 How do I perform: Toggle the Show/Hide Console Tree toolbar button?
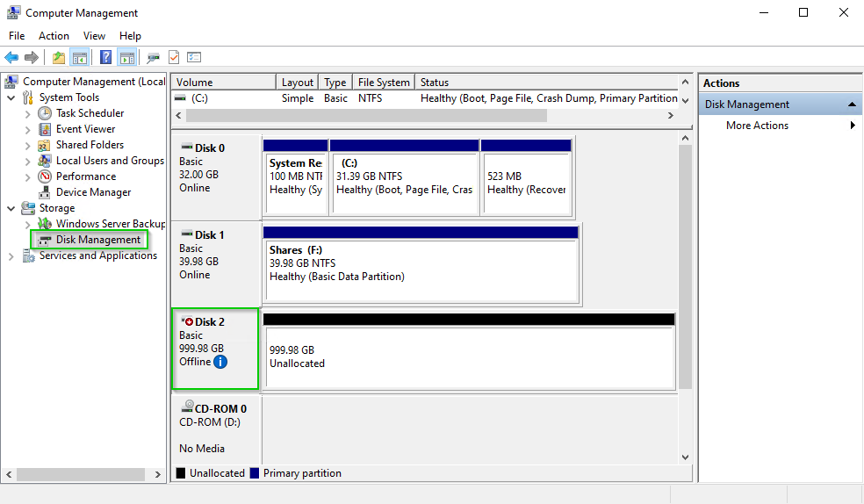coord(80,58)
